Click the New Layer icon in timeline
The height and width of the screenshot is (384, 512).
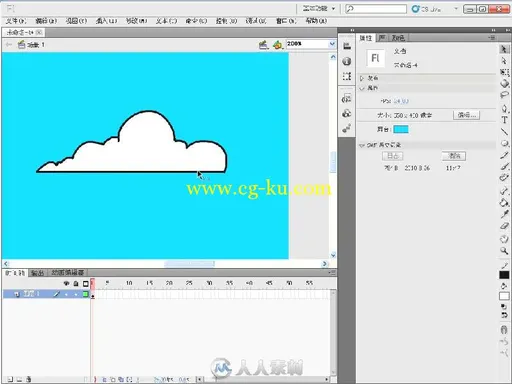pos(10,379)
